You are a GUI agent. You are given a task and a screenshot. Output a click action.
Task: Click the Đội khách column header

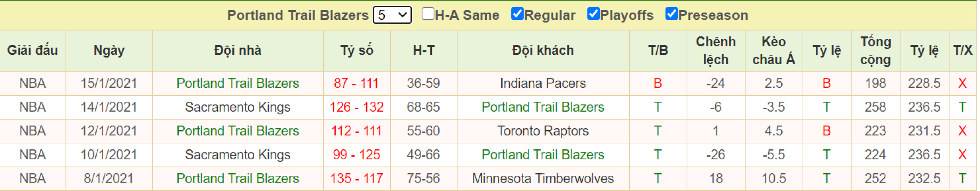(543, 50)
